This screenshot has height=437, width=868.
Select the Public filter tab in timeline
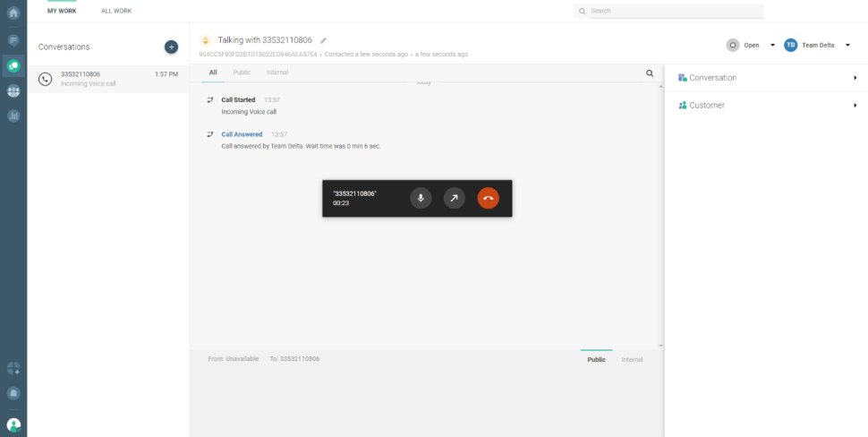[242, 73]
